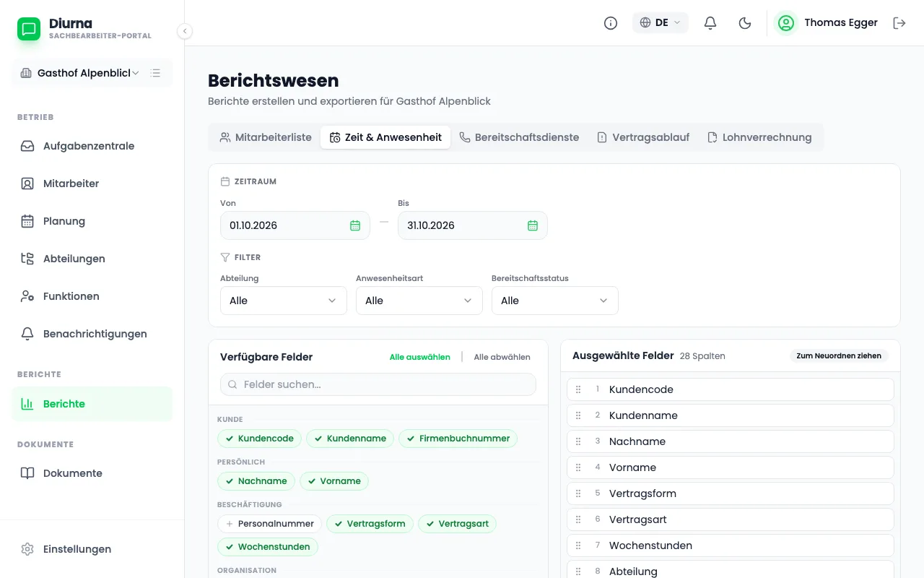The image size is (924, 578).
Task: Switch to dark mode with moon icon
Action: pyautogui.click(x=745, y=23)
